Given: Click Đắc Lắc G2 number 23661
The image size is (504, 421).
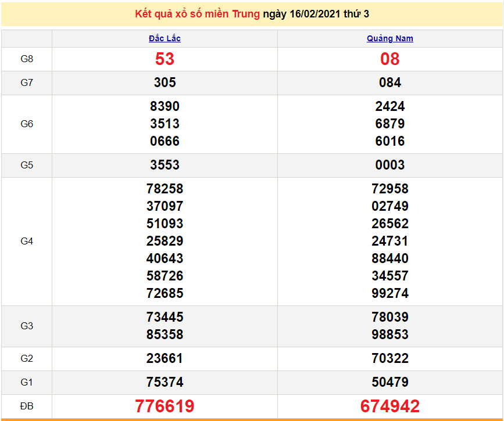Looking at the screenshot, I should 165,358.
